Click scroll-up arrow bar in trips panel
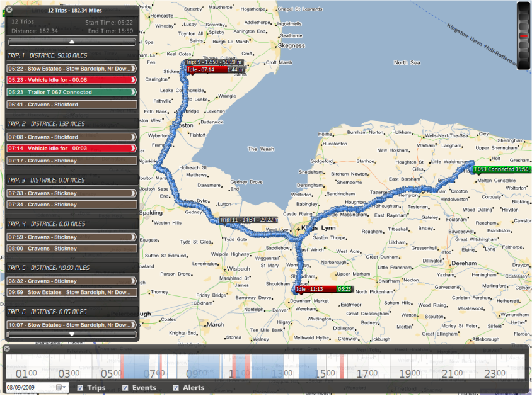The image size is (532, 396). tap(71, 42)
